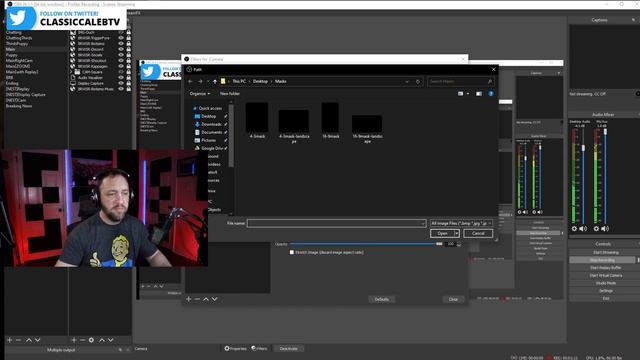Remove selected scene with minus icon
This screenshot has height=360, width=640.
point(18,340)
